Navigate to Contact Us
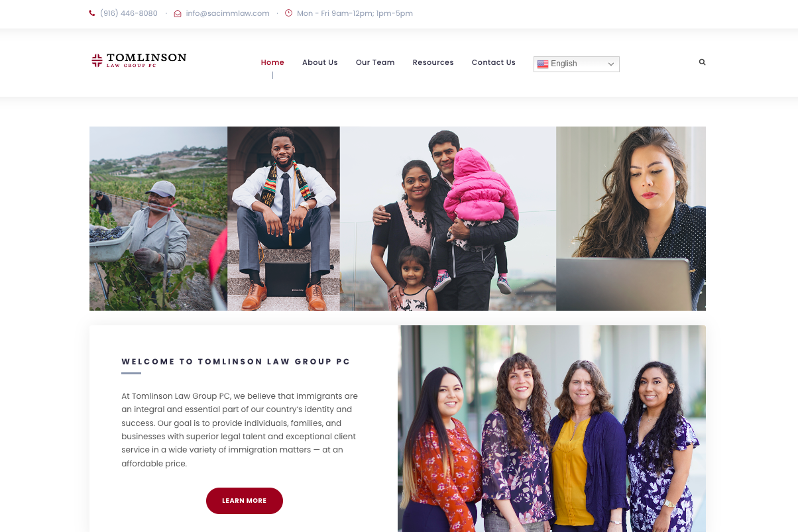798x532 pixels. pyautogui.click(x=494, y=62)
